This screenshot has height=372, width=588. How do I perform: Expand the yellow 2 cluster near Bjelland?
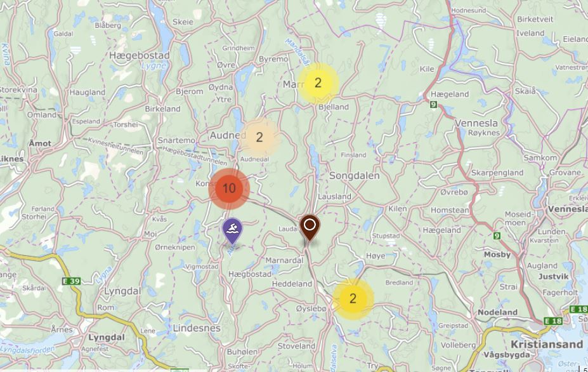coord(318,83)
